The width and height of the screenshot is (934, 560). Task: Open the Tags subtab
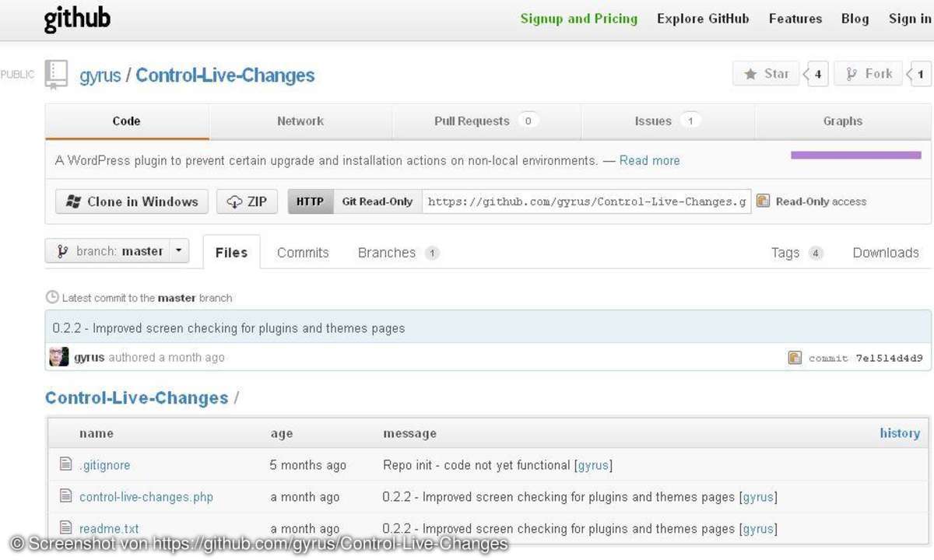(x=797, y=253)
